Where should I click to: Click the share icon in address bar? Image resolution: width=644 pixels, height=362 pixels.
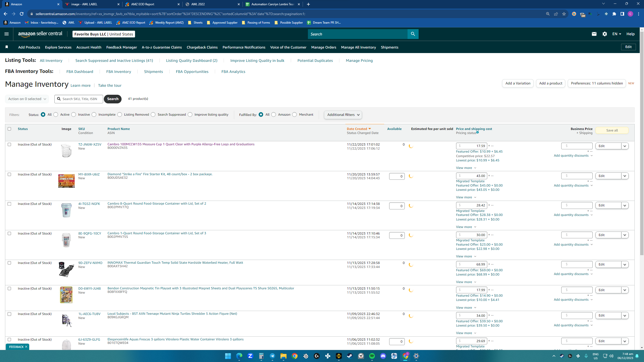coord(556,14)
